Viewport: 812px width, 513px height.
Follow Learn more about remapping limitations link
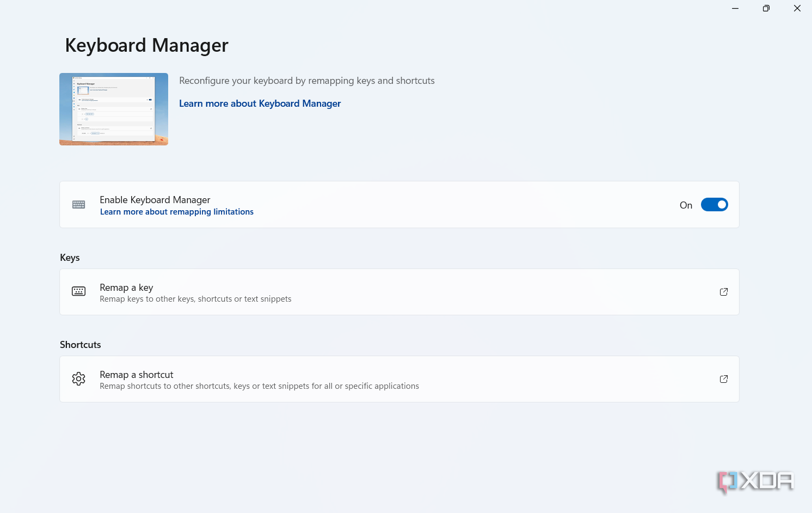coord(177,212)
